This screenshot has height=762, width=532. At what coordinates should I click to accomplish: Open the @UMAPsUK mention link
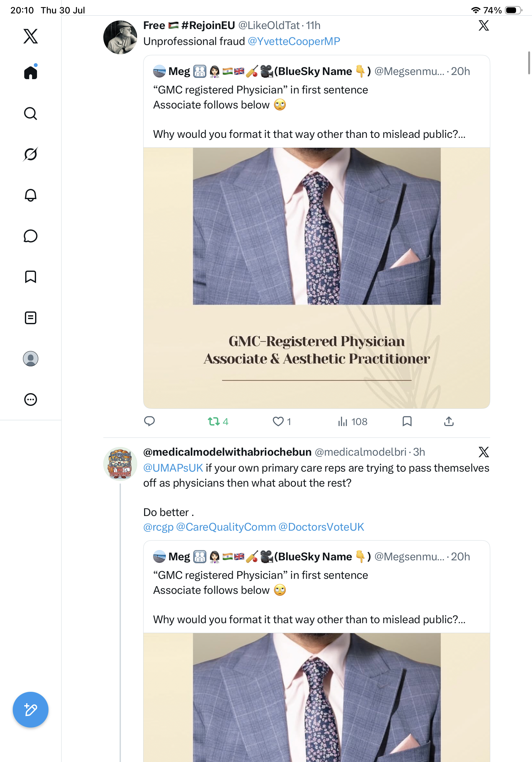point(173,468)
